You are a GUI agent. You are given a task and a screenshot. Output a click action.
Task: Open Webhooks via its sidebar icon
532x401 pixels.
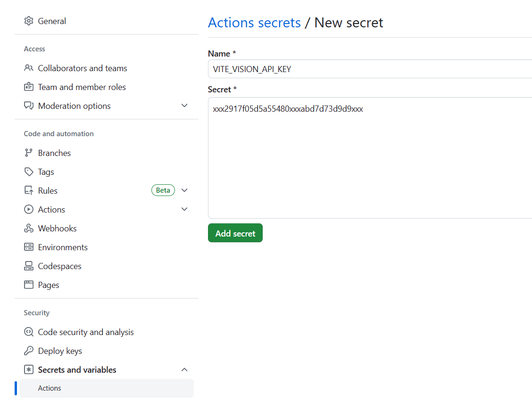pos(29,228)
